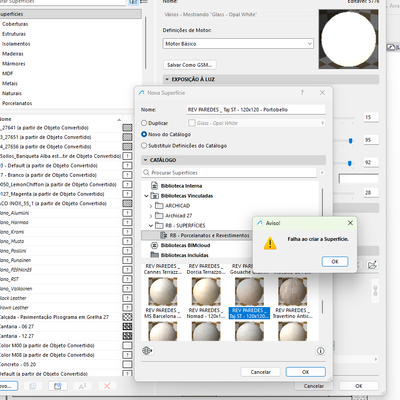Viewport: 400px width, 400px height.
Task: Select the Novo do Catálogo radio option
Action: (144, 134)
